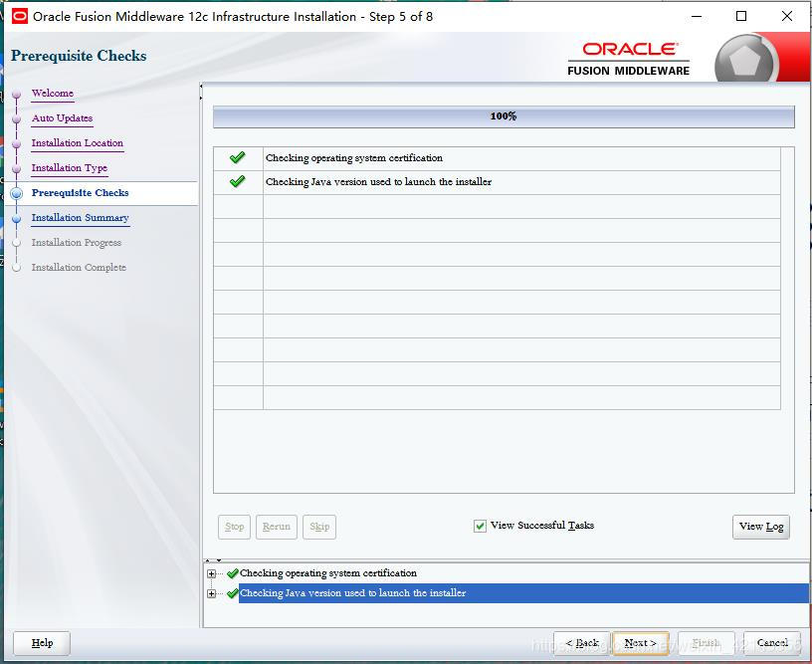Open the Installation Type step
This screenshot has width=812, height=664.
70,168
